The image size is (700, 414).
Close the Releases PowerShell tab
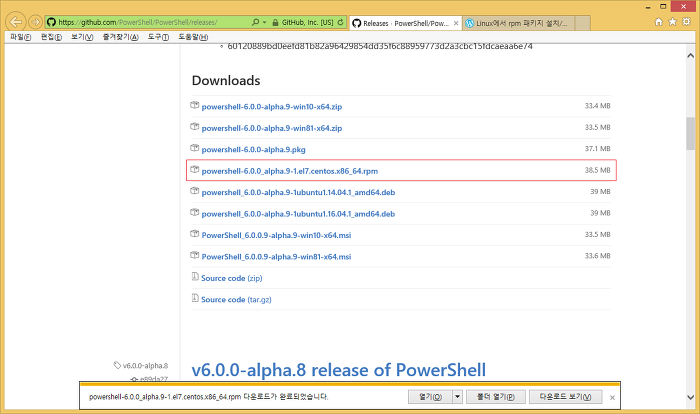coord(456,23)
